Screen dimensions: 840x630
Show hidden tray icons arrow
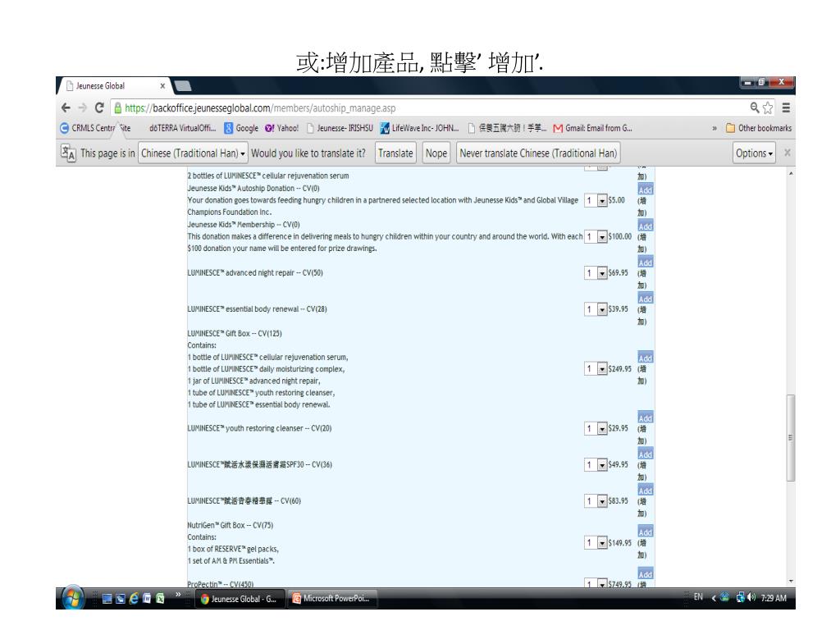714,598
